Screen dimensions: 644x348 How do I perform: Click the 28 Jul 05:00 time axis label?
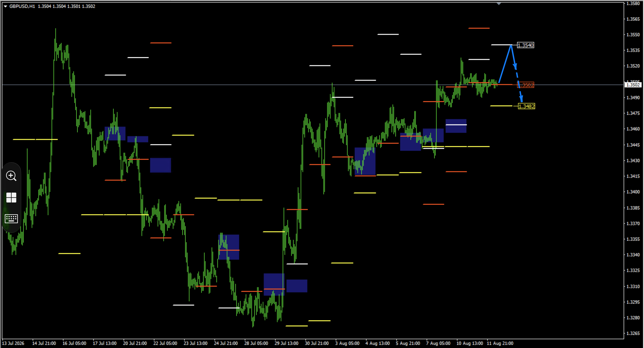pos(256,343)
